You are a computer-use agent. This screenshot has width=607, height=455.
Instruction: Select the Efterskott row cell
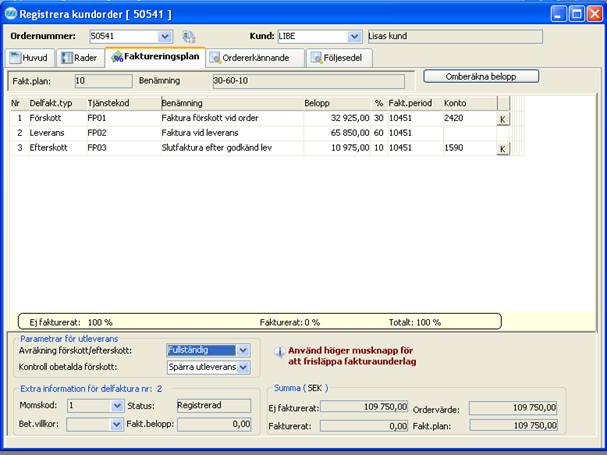pos(57,148)
